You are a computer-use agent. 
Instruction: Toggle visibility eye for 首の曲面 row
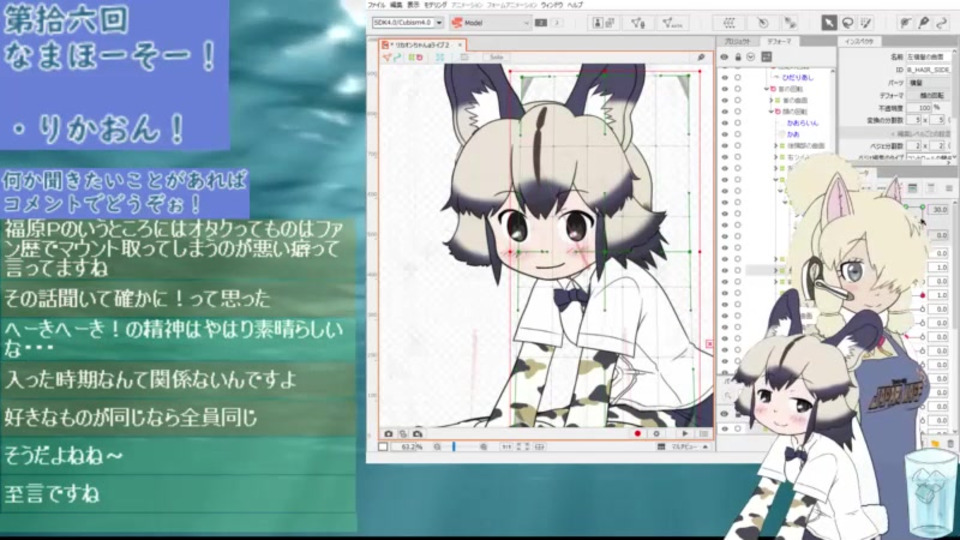tap(725, 100)
